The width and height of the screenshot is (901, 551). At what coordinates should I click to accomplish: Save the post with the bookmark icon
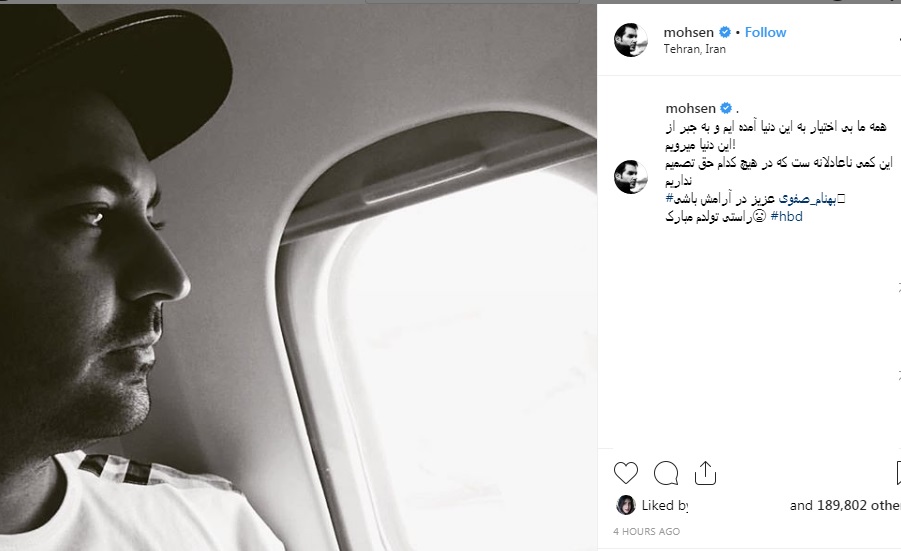point(898,473)
